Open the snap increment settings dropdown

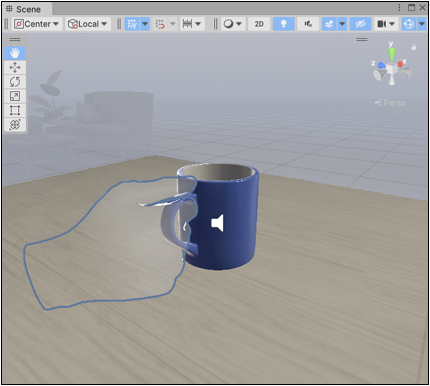pyautogui.click(x=192, y=24)
